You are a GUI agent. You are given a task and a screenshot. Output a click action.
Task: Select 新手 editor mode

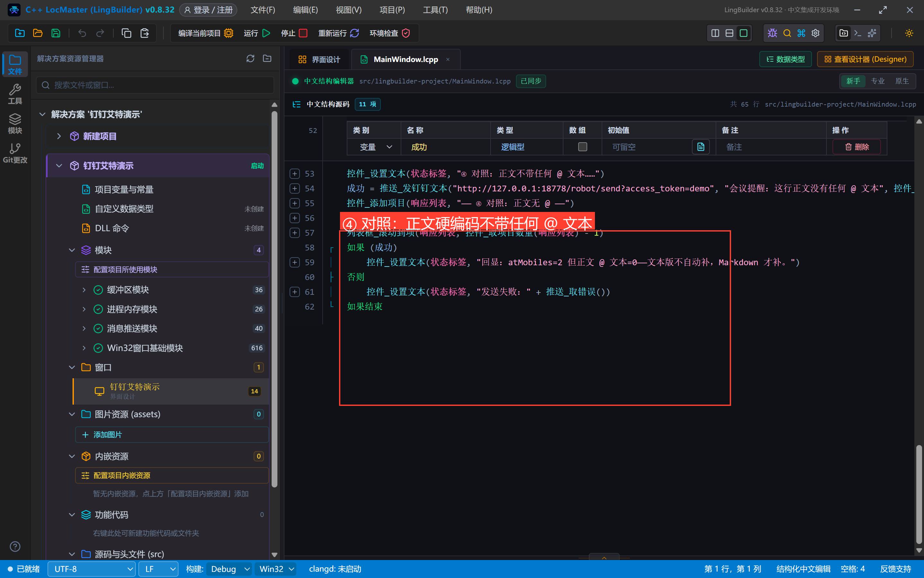[853, 81]
